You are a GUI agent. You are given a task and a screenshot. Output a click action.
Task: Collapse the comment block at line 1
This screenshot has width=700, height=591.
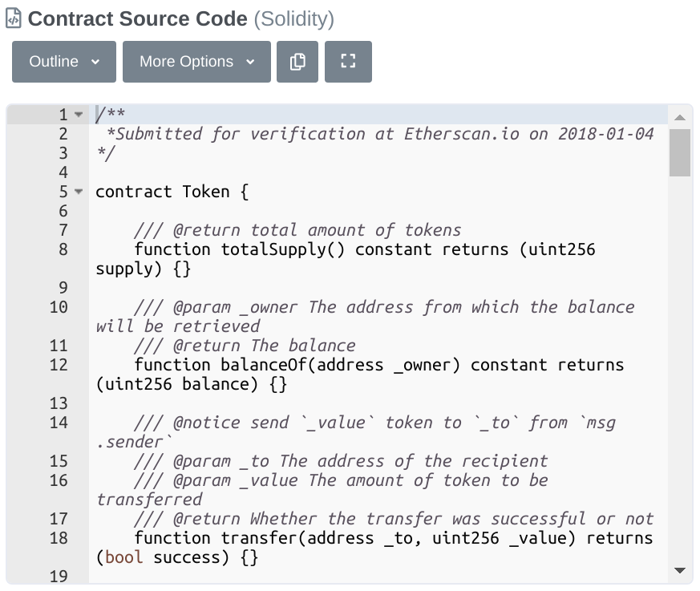79,115
